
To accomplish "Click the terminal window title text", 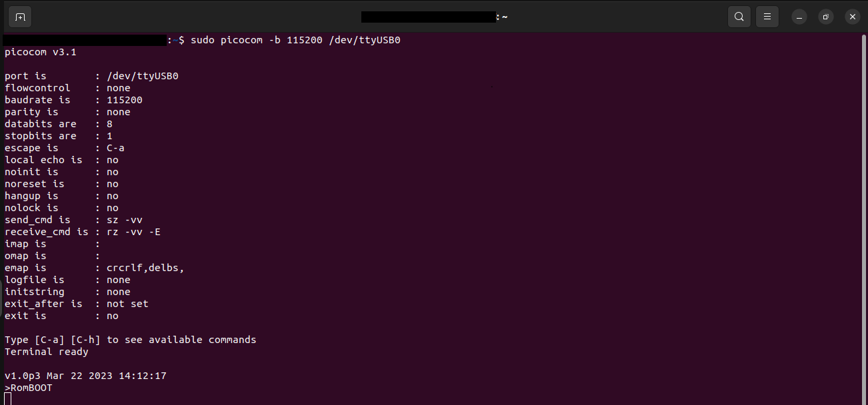I will pyautogui.click(x=434, y=17).
